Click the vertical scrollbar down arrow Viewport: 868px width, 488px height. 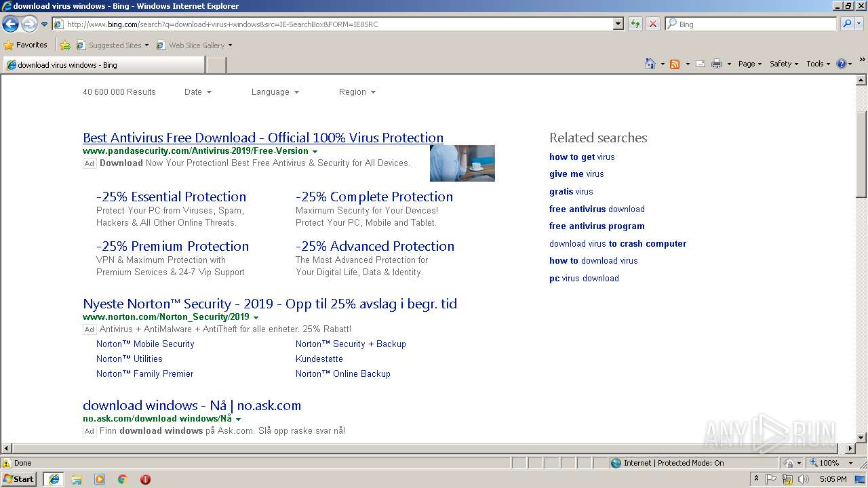[x=861, y=437]
